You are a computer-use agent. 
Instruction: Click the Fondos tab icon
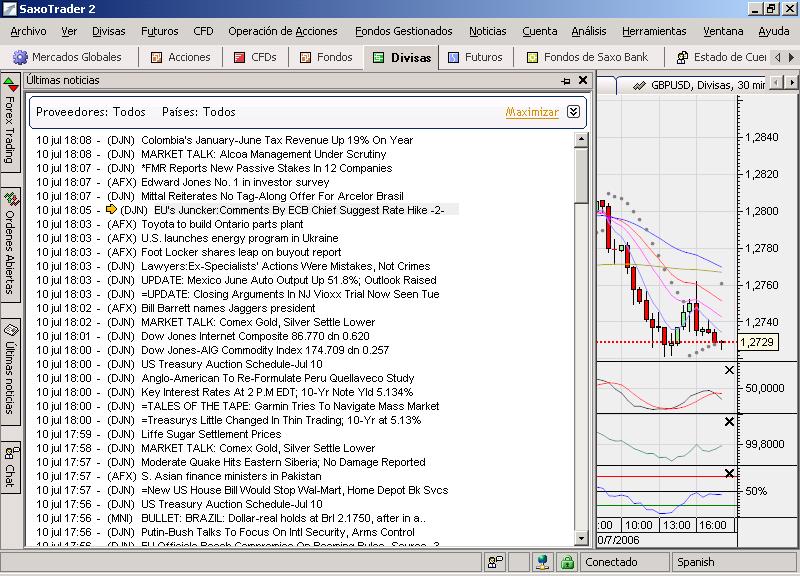[x=305, y=57]
